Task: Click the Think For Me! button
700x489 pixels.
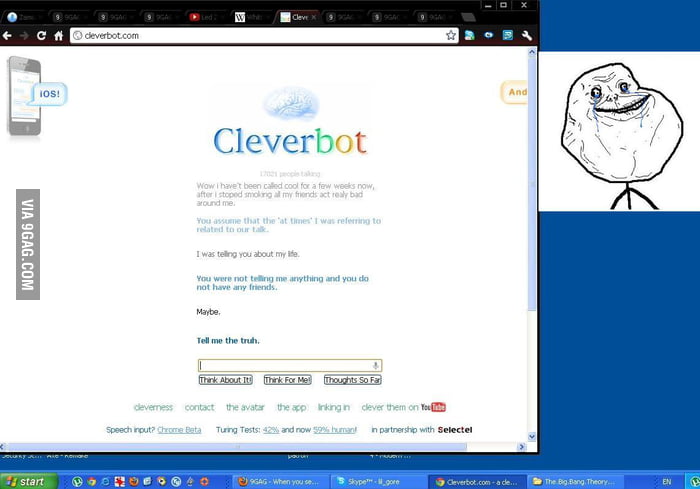Action: 288,380
